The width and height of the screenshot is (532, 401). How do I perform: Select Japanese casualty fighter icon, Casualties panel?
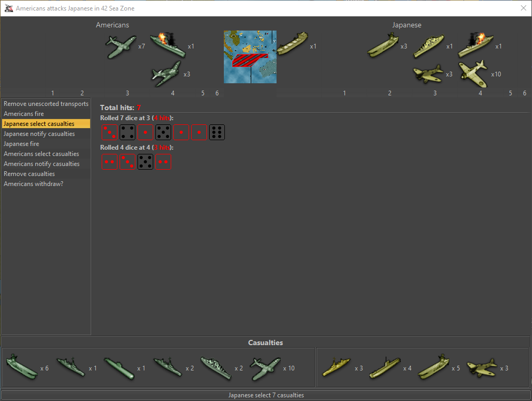(482, 368)
